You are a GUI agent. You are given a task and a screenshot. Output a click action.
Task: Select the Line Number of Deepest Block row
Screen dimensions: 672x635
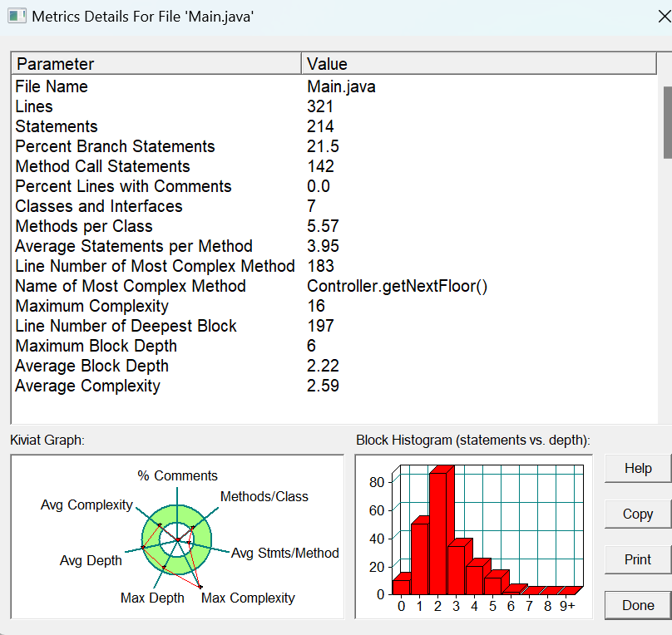point(334,326)
